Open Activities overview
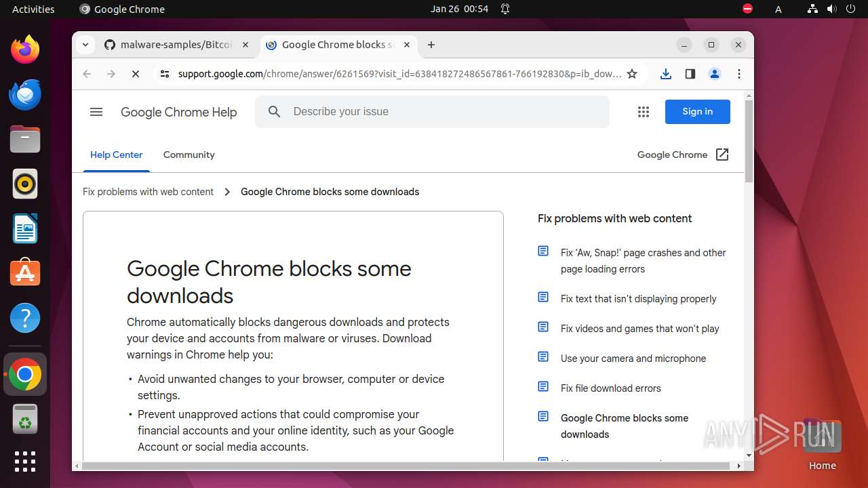The image size is (868, 488). pyautogui.click(x=33, y=9)
